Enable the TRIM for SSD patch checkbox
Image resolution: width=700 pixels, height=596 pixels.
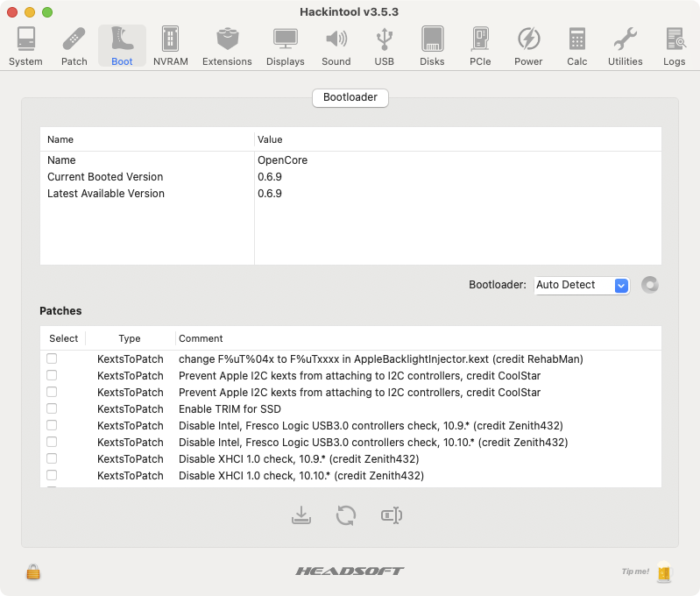pos(52,408)
